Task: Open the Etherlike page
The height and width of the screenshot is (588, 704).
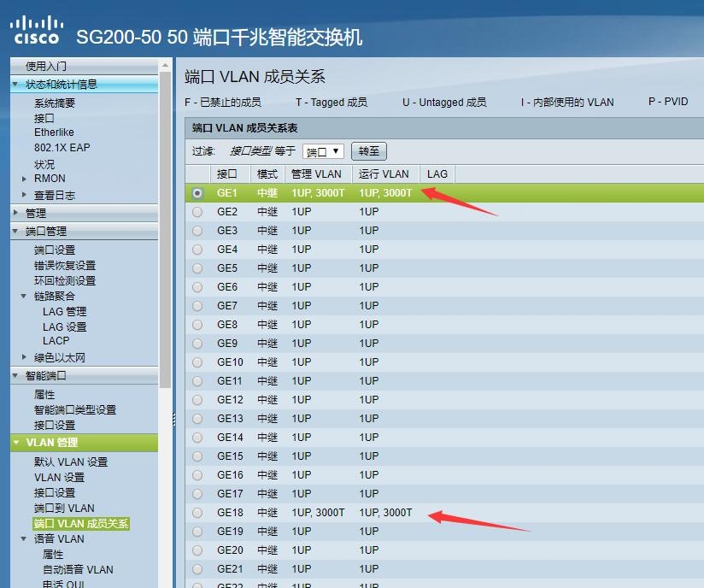Action: coord(54,132)
